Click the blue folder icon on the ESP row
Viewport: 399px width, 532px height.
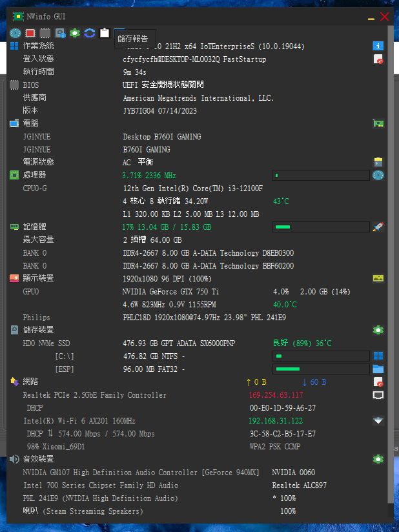coord(378,369)
